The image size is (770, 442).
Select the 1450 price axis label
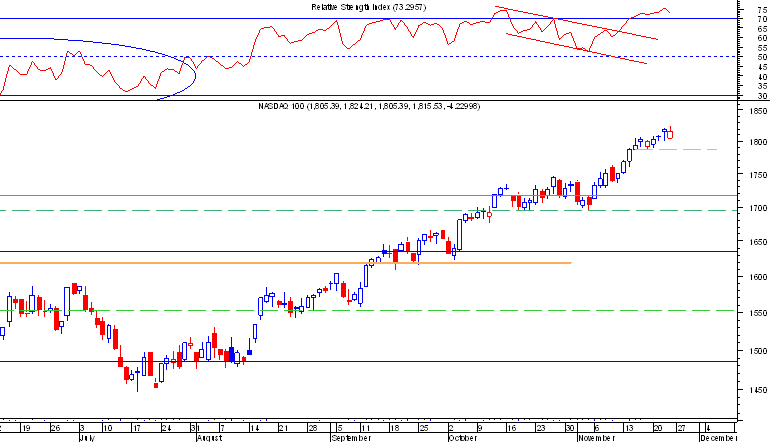click(x=758, y=390)
